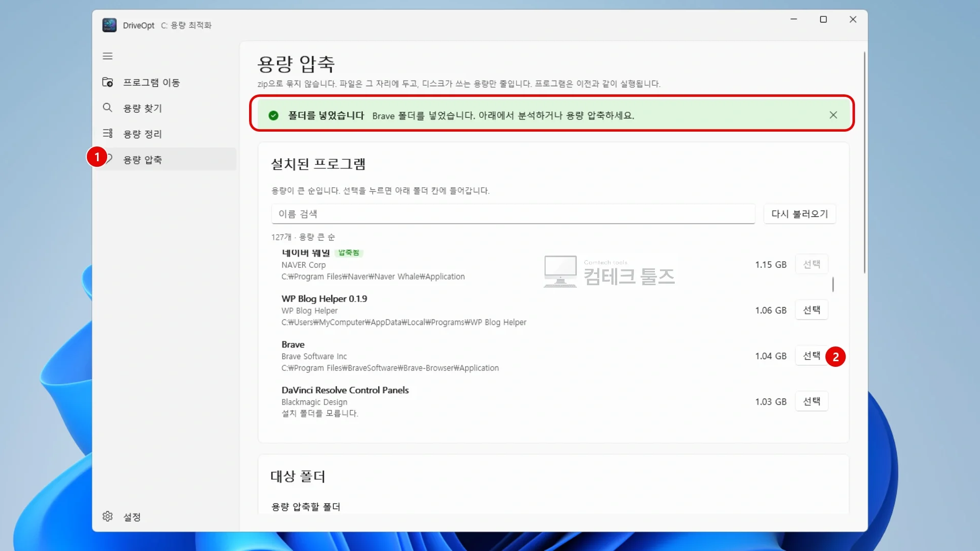Click the 설치 폴더를 모릅니다 text

point(320,413)
